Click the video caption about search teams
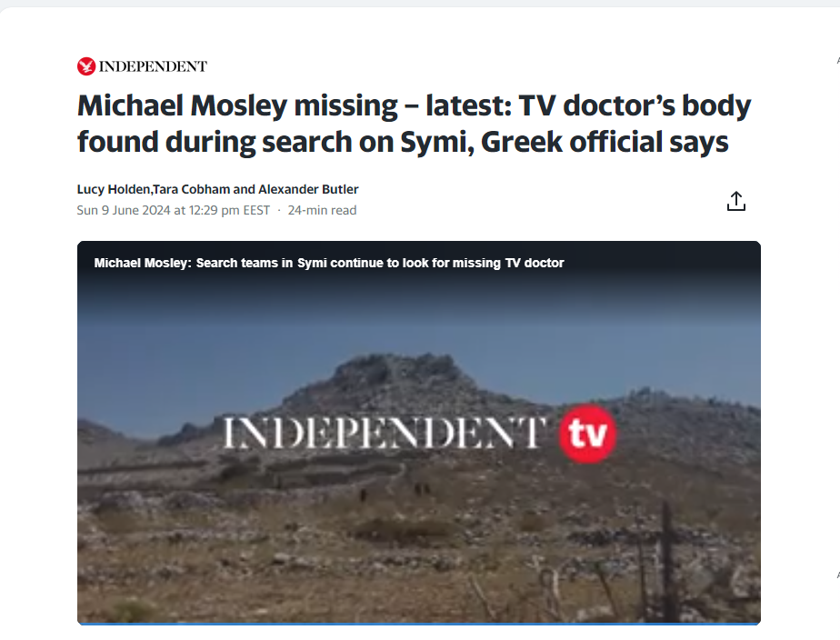Screen dimensions: 840x640 click(x=329, y=263)
